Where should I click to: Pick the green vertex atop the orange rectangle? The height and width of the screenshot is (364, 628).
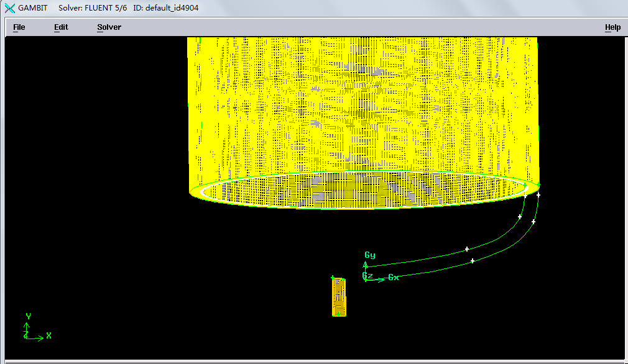pos(333,278)
